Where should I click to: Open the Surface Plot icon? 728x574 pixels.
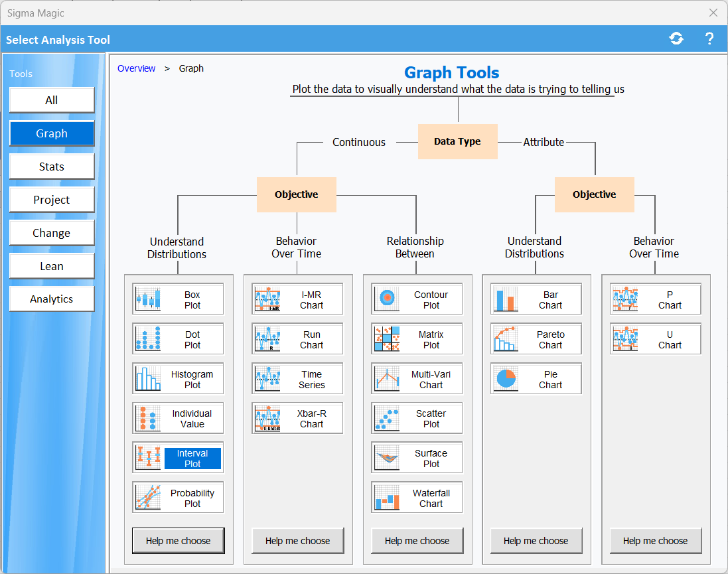387,457
